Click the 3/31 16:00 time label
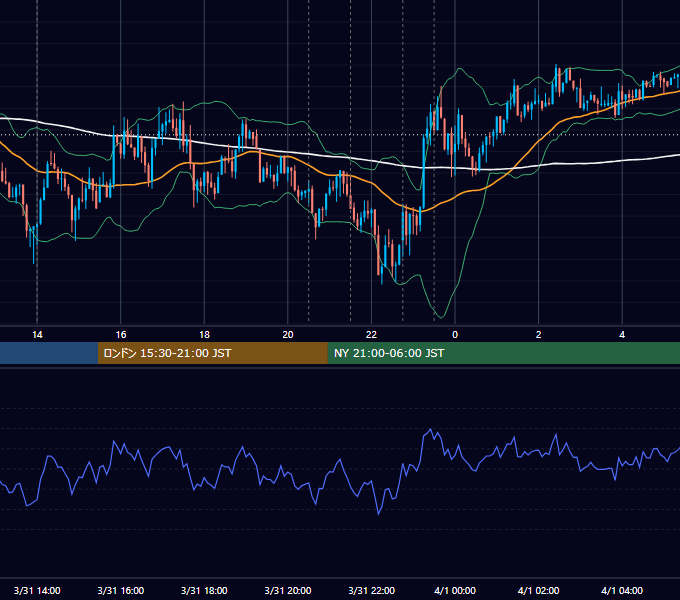 121,590
